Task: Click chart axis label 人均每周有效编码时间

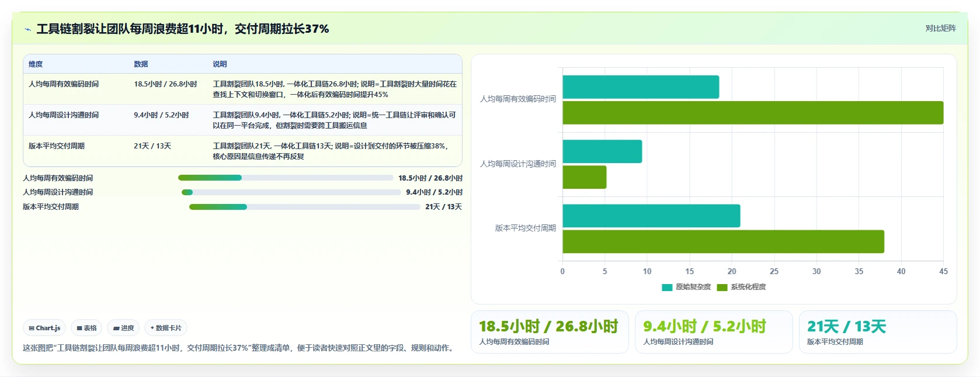Action: [518, 99]
